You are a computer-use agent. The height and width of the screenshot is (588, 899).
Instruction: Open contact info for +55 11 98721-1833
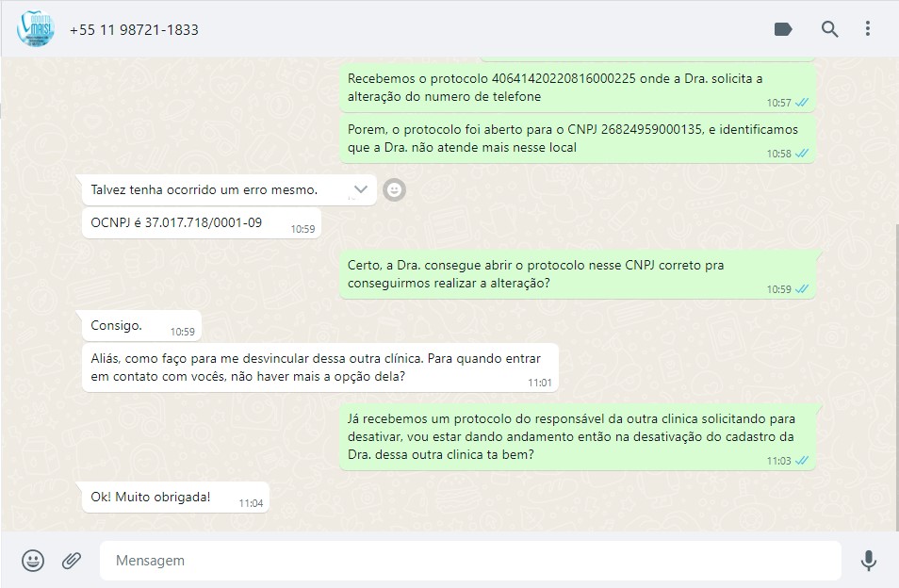click(x=134, y=30)
